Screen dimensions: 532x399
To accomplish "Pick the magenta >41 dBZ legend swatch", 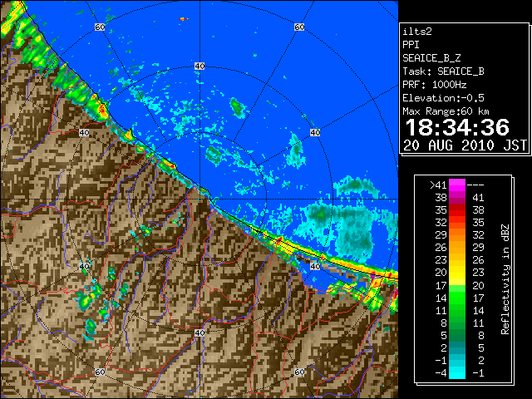I will (457, 185).
